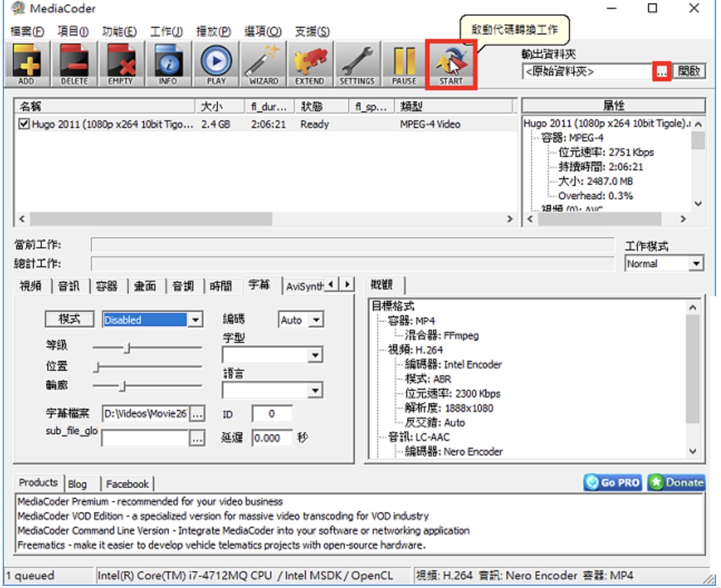This screenshot has width=721, height=588.
Task: Click the Donate button
Action: (x=676, y=482)
